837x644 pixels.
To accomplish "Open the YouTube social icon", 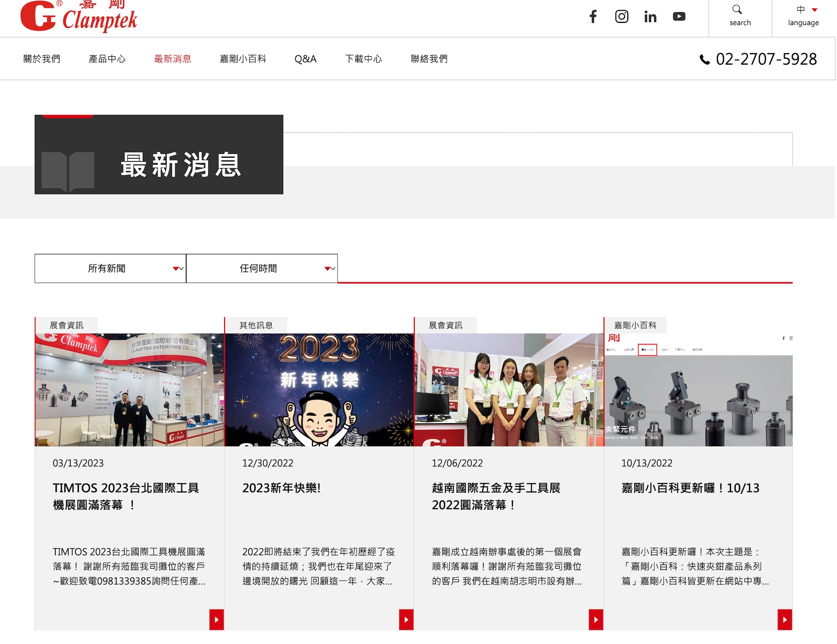I will [x=679, y=17].
